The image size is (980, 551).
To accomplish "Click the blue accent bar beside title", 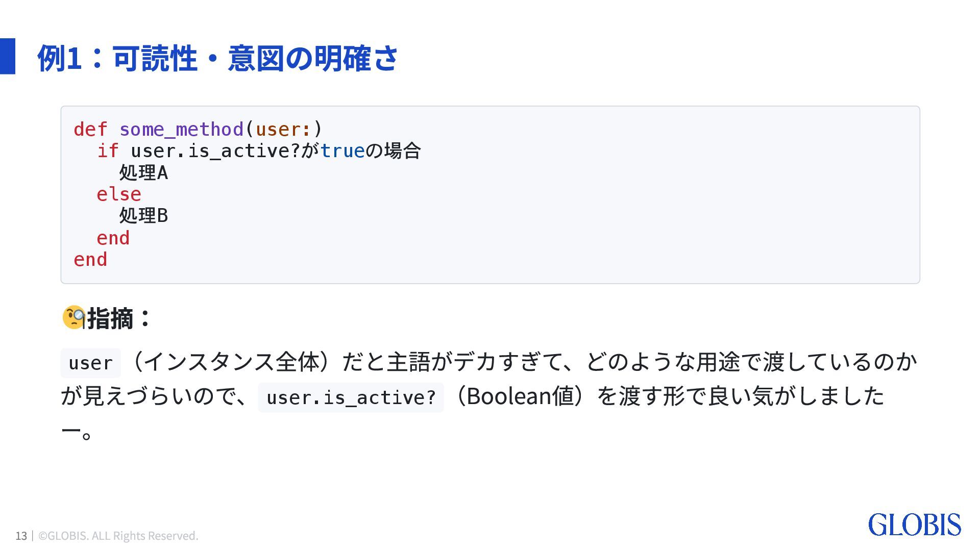I will click(8, 56).
